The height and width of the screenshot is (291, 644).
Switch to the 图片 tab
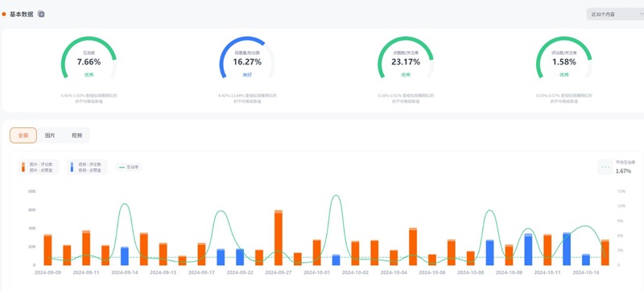[50, 135]
